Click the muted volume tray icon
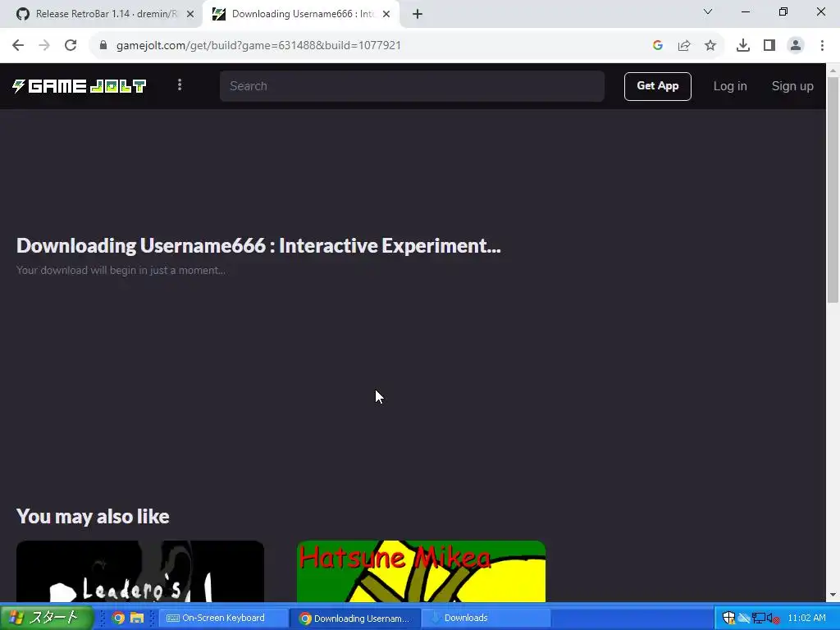 click(773, 619)
